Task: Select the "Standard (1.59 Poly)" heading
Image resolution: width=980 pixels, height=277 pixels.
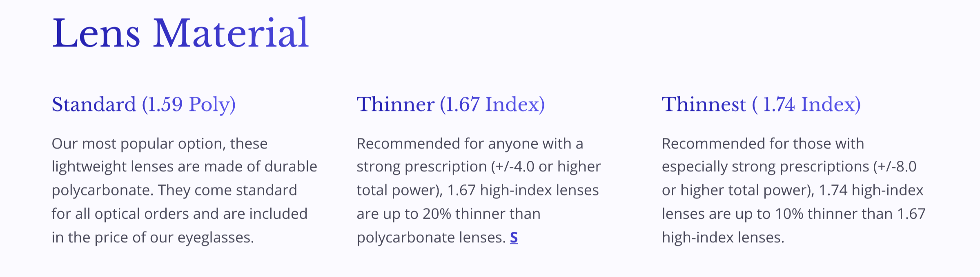Action: tap(143, 104)
